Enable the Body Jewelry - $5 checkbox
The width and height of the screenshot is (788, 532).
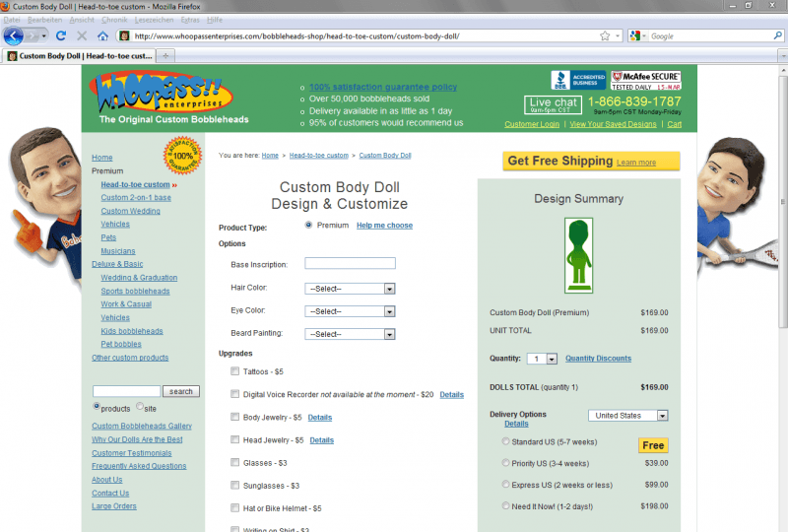[234, 417]
